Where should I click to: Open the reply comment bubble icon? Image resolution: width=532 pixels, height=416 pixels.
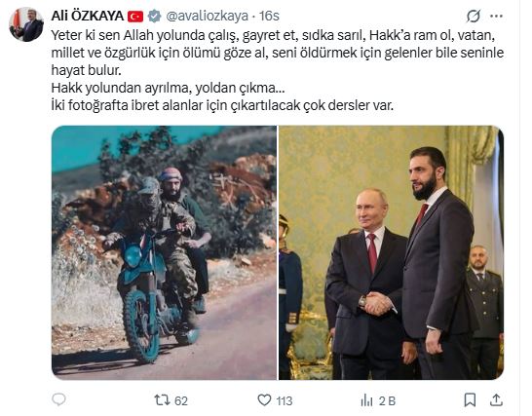click(58, 399)
